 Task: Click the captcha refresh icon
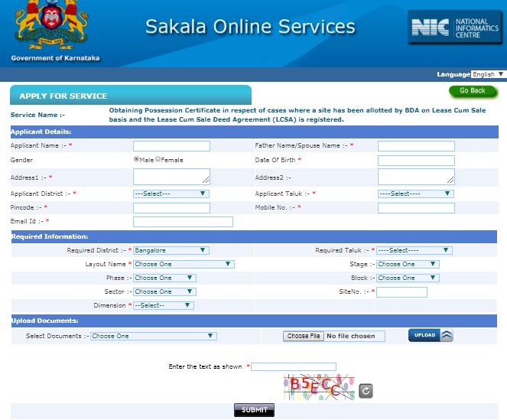pos(366,391)
